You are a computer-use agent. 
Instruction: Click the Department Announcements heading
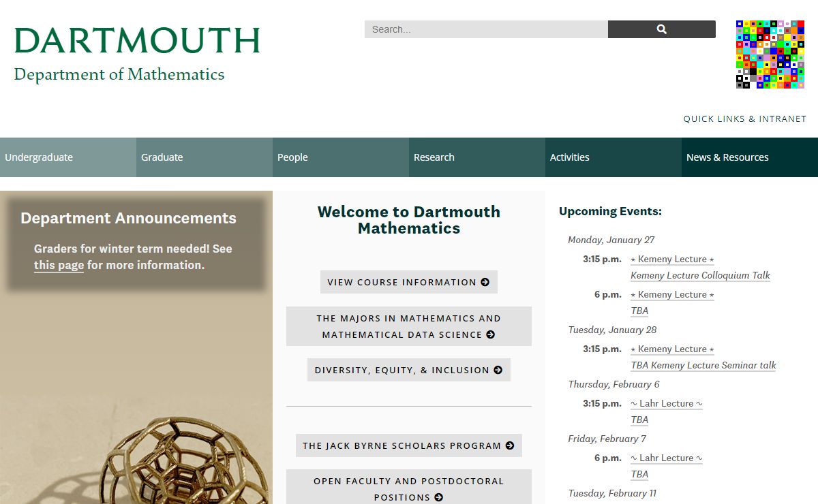[128, 218]
